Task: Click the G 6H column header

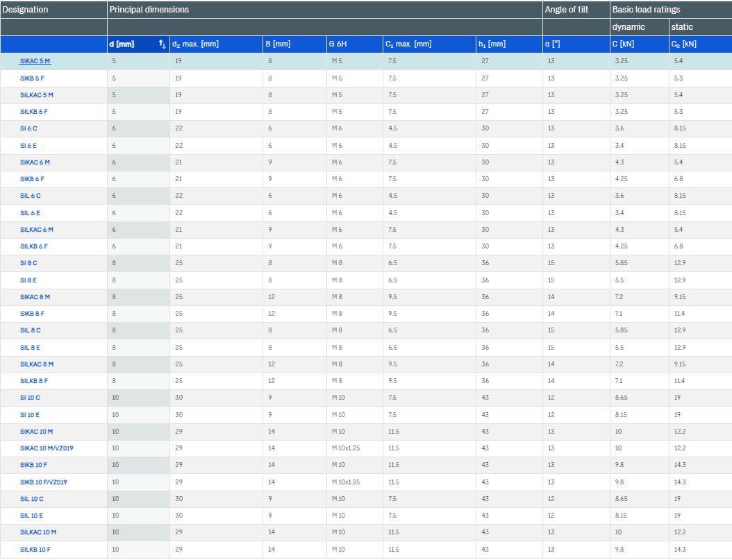Action: point(340,44)
